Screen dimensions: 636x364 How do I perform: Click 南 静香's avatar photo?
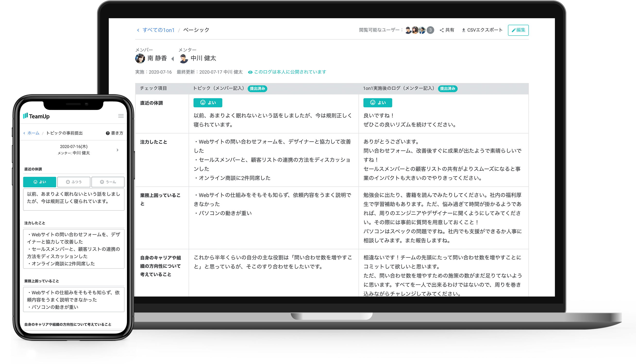[x=140, y=58]
